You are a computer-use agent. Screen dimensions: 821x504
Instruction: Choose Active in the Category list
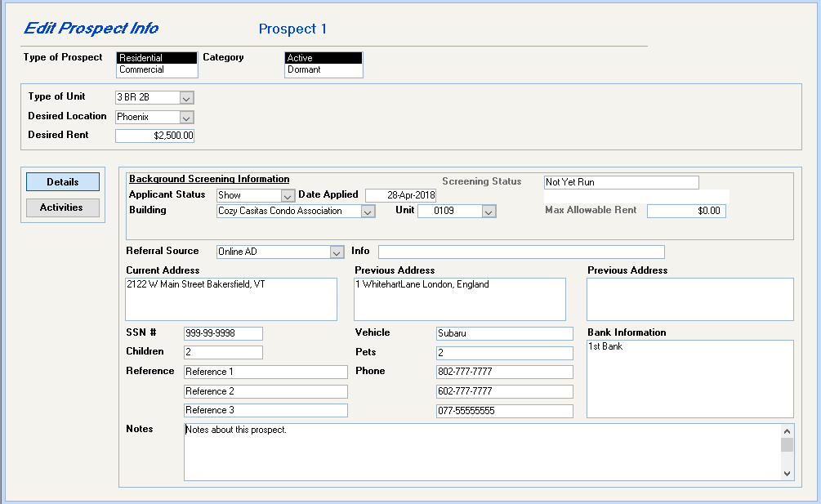point(323,58)
